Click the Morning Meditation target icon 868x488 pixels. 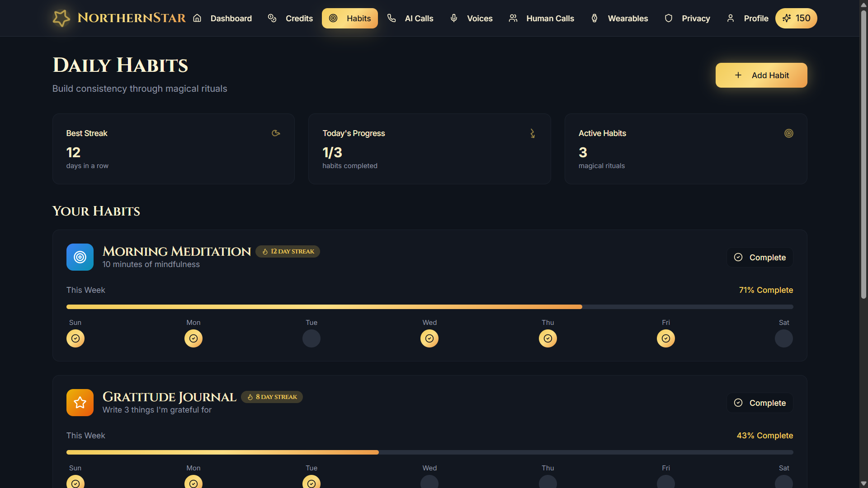click(x=80, y=257)
